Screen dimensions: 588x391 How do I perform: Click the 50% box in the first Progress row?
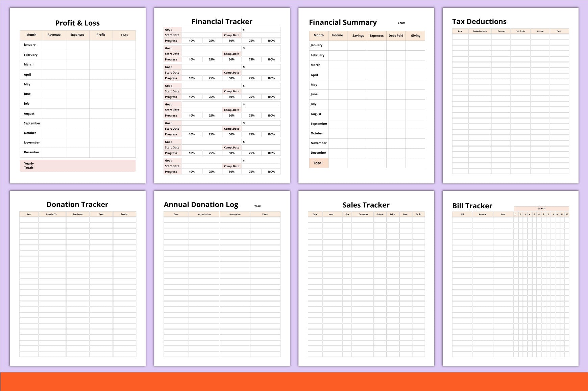click(231, 41)
